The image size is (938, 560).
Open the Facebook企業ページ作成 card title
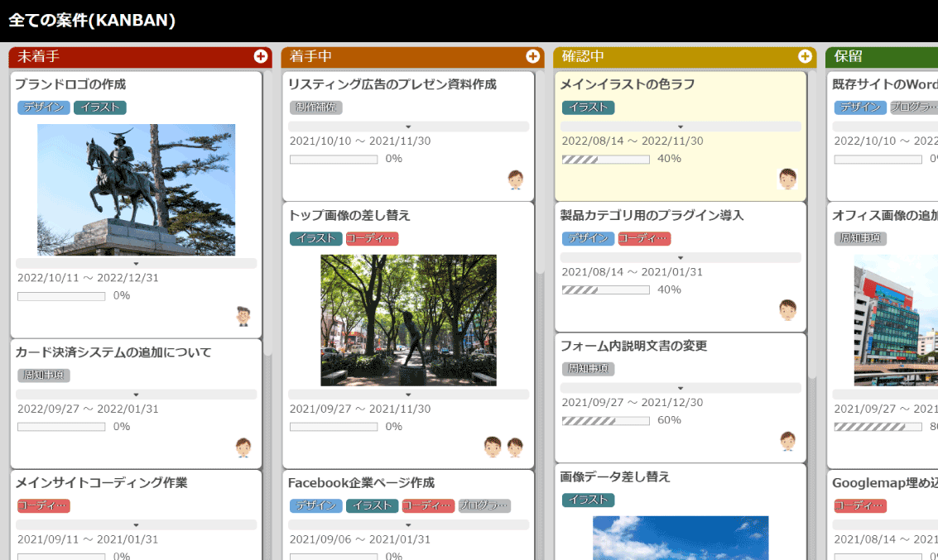tap(361, 482)
